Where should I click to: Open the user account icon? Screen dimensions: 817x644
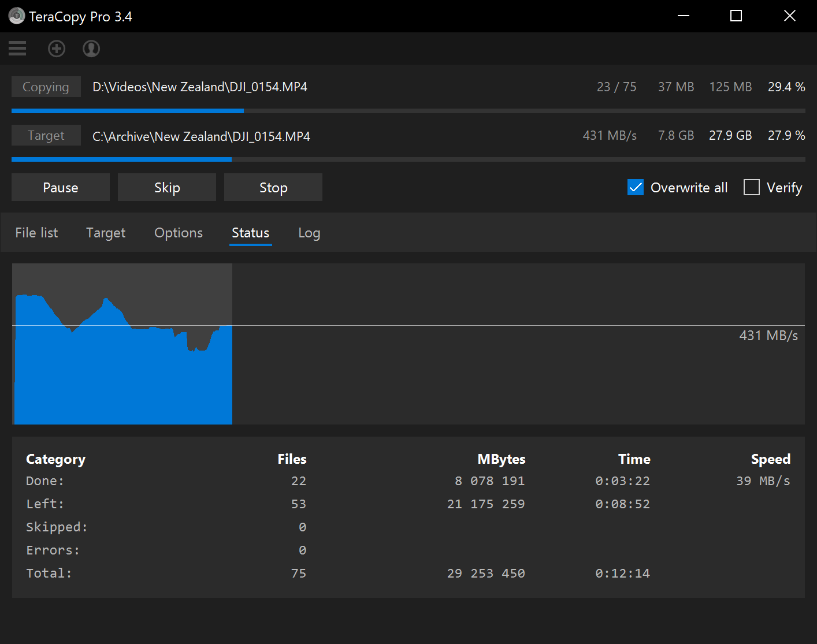91,49
